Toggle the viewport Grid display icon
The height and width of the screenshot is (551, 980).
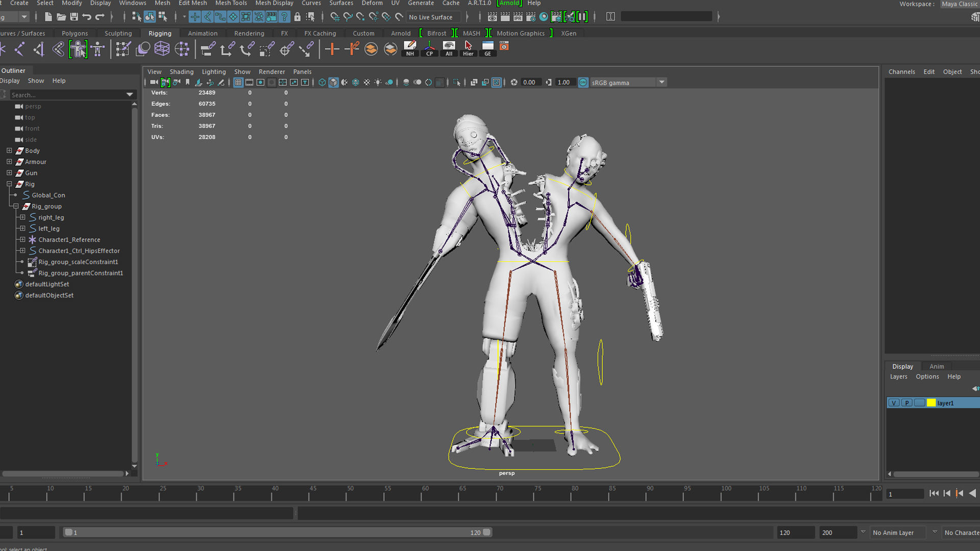point(238,82)
